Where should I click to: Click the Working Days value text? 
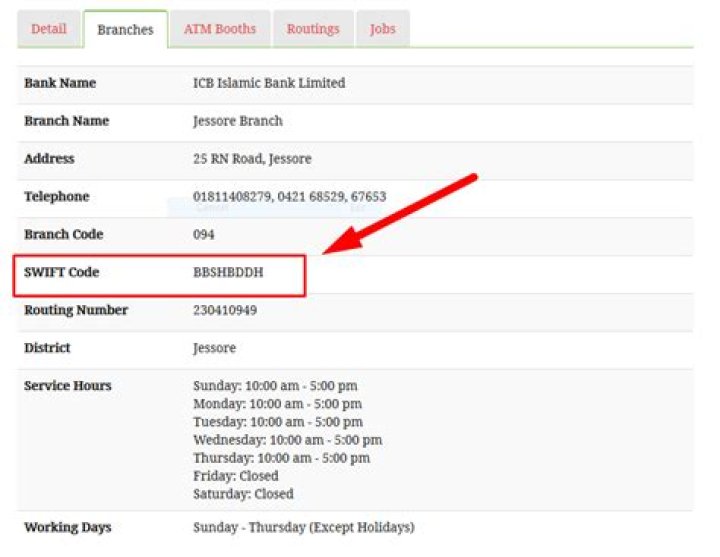click(x=304, y=527)
